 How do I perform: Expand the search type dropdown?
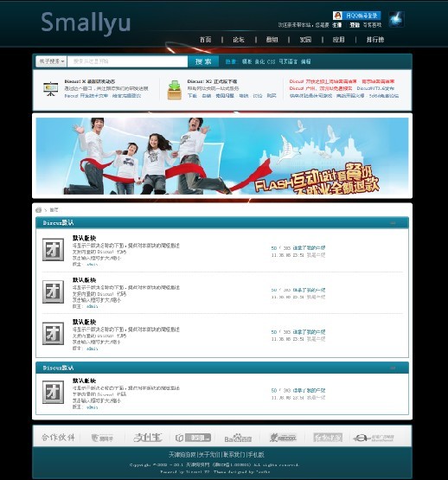pyautogui.click(x=51, y=61)
